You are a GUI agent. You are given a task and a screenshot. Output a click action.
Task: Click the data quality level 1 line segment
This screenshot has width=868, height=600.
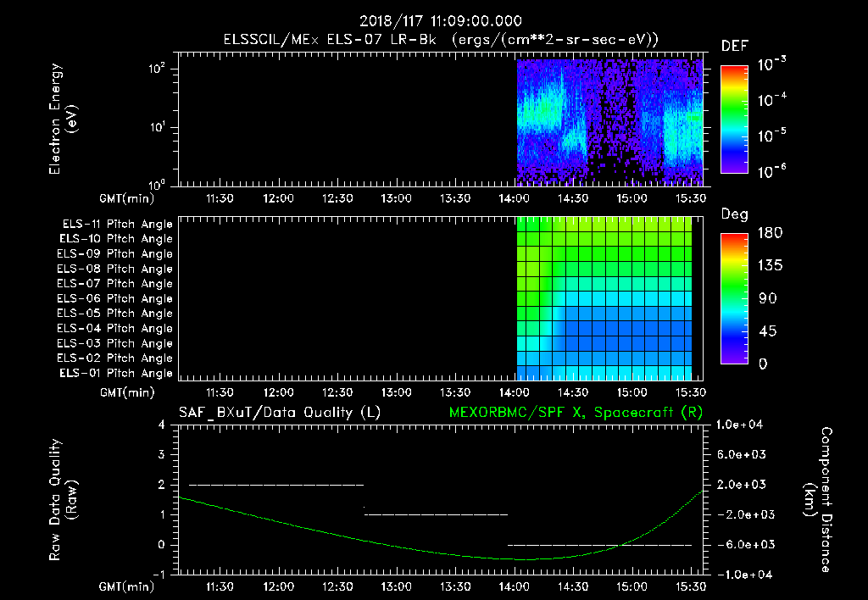coord(436,514)
